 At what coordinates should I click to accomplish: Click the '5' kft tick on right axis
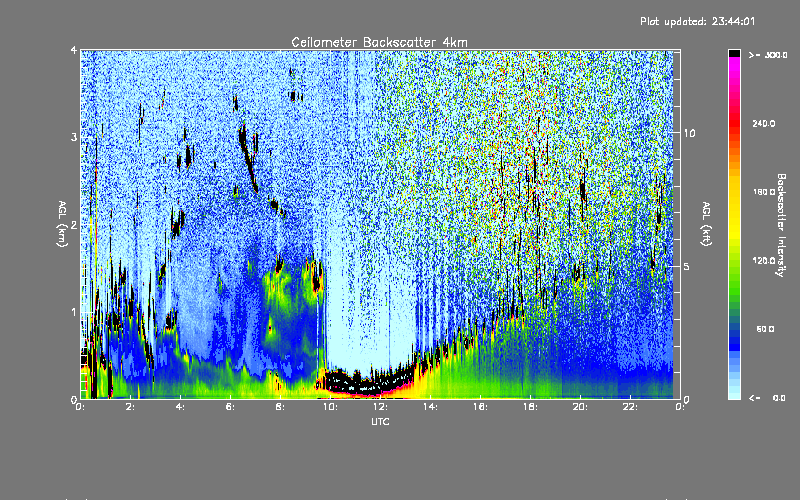tap(687, 267)
